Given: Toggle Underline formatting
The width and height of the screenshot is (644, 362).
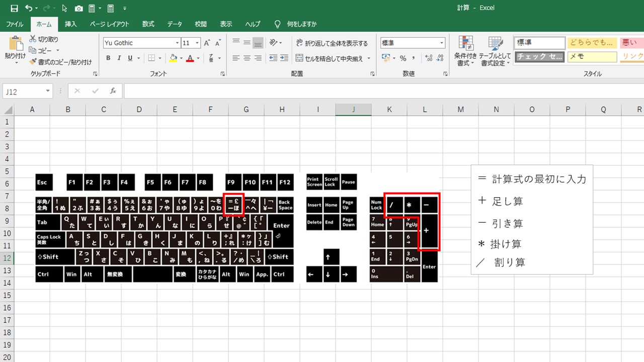Looking at the screenshot, I should 130,58.
